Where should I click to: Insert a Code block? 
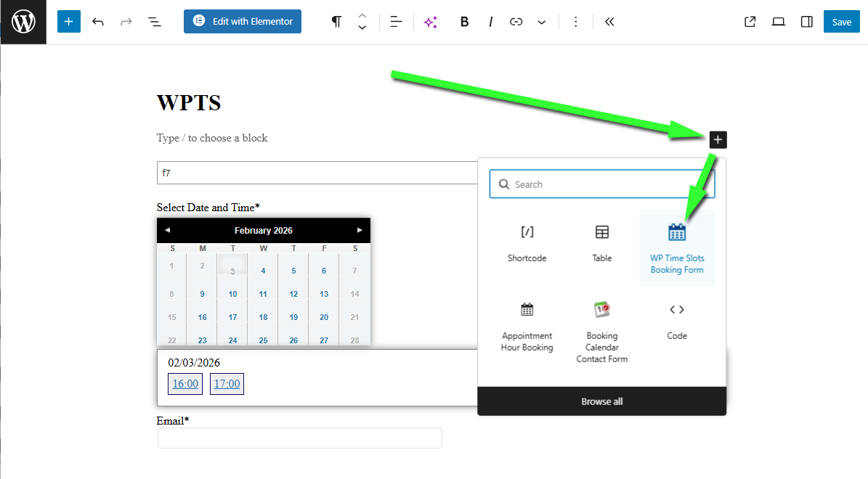pyautogui.click(x=676, y=322)
